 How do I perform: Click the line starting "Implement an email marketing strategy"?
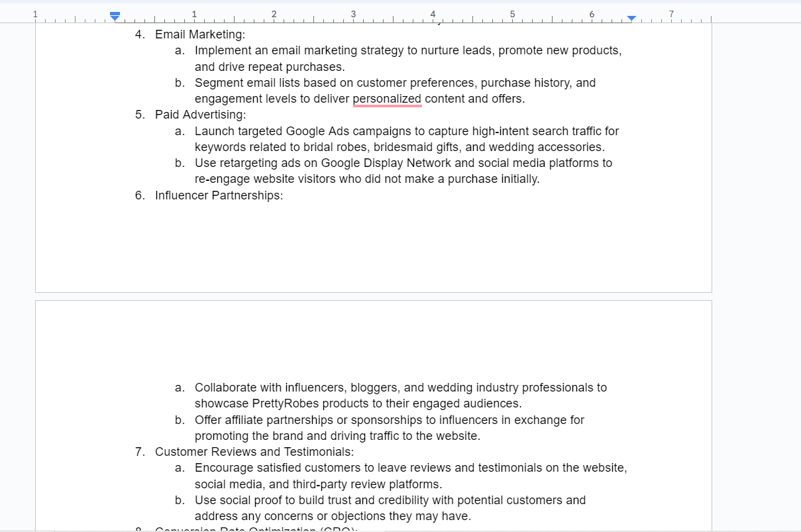click(x=408, y=50)
